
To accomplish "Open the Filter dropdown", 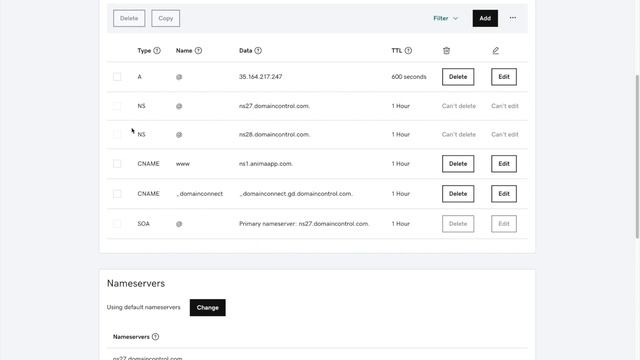I will (x=445, y=18).
